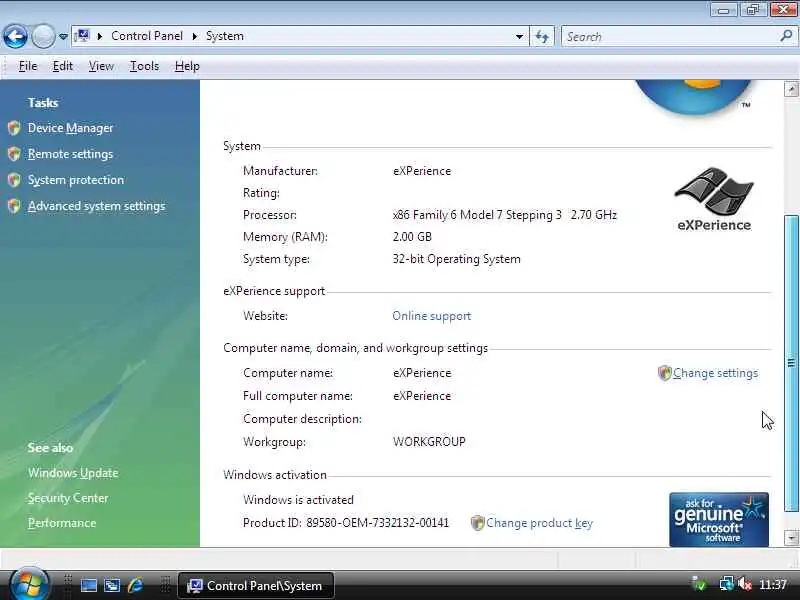Click Switch between windows quick launch icon
Screen dimensions: 800x600
(112, 586)
